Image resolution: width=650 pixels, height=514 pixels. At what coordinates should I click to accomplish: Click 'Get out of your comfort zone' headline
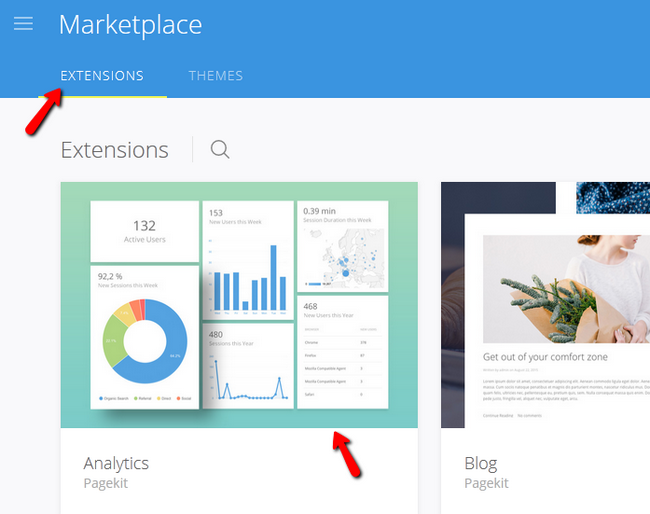(545, 357)
